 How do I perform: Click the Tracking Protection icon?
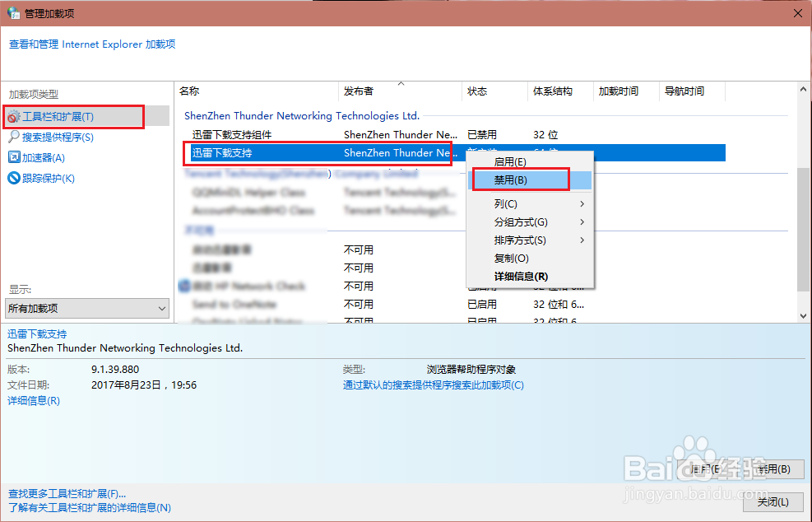[14, 179]
